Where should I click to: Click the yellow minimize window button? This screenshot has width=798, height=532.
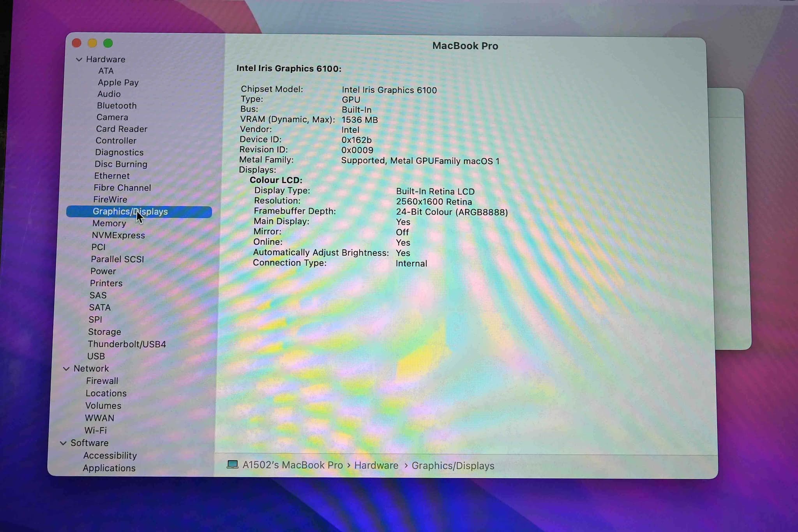coord(92,43)
